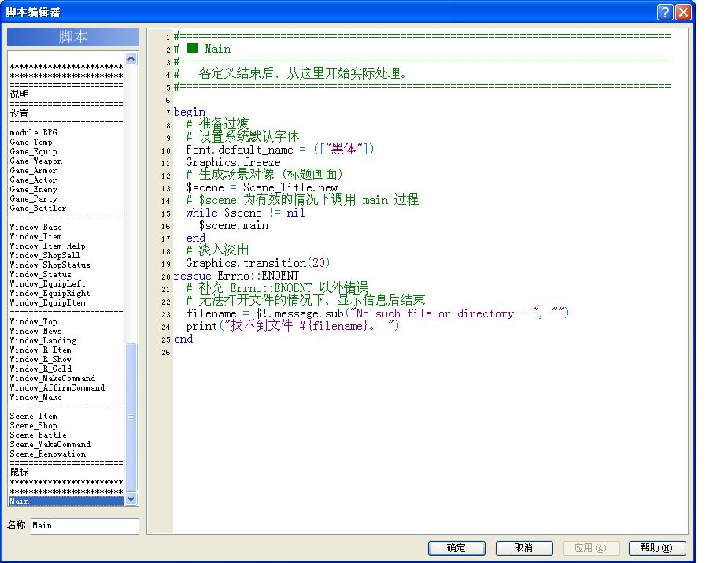Select the Window_News script

click(66, 332)
